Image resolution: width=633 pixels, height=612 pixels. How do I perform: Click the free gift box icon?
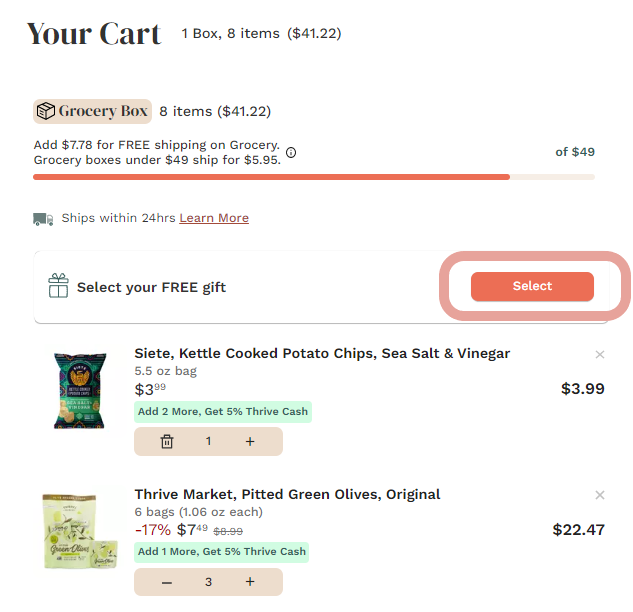[58, 287]
